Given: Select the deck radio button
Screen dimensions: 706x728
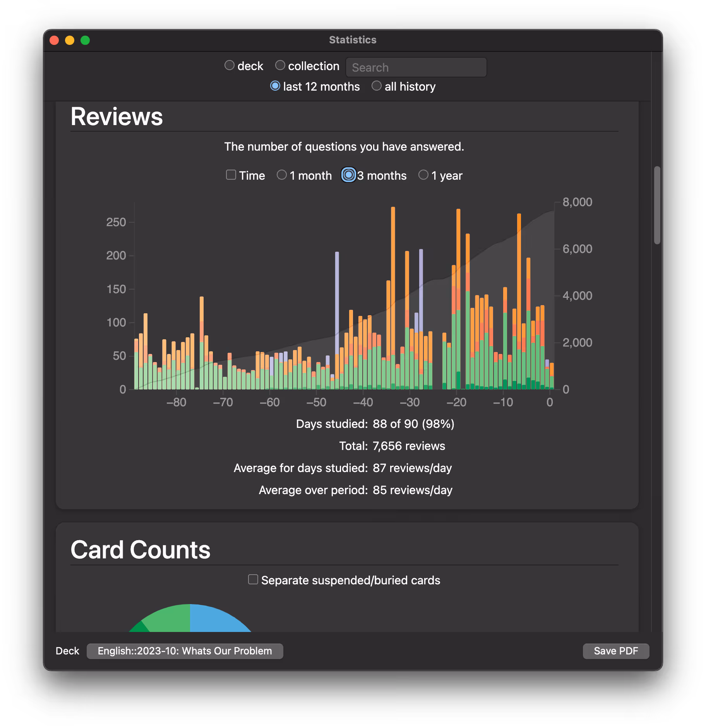Looking at the screenshot, I should click(230, 65).
